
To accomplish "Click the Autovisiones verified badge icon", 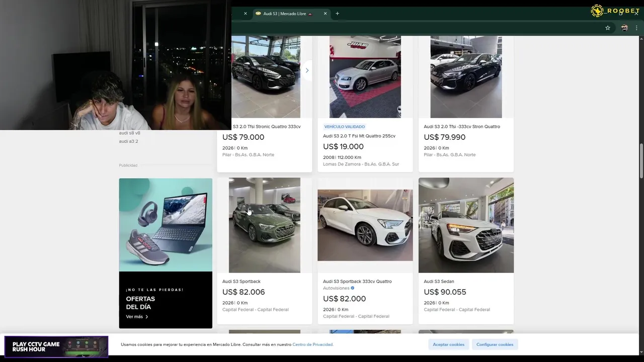I will tap(352, 288).
